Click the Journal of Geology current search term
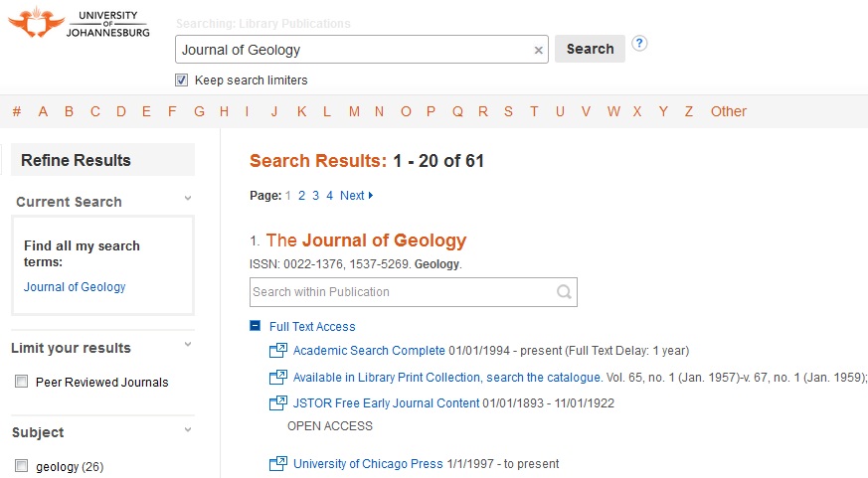The width and height of the screenshot is (868, 478). pos(75,286)
